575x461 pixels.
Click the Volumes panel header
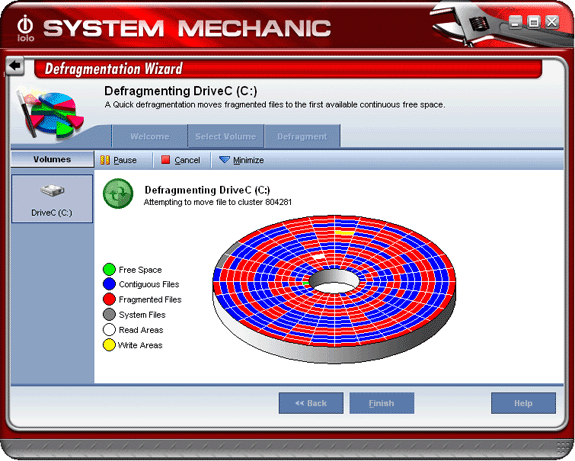[x=52, y=160]
